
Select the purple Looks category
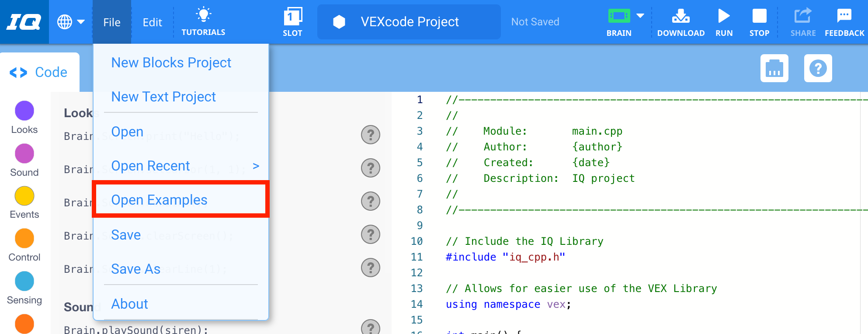click(24, 111)
